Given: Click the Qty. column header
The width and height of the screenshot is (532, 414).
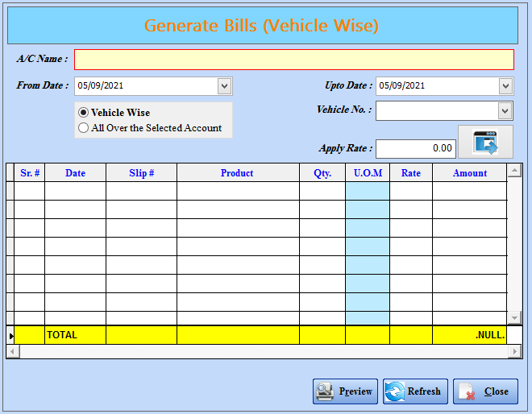Looking at the screenshot, I should (322, 173).
